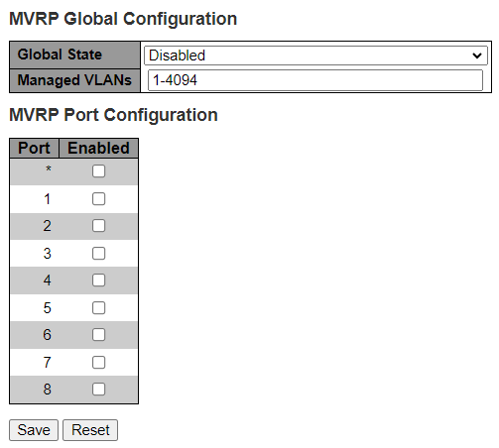Open the Global State dropdown

coord(315,56)
